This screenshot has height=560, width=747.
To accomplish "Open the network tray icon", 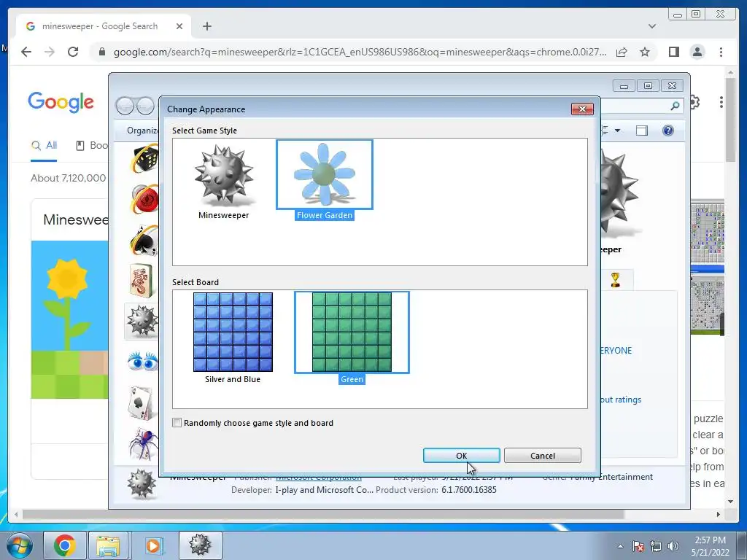I will 656,546.
